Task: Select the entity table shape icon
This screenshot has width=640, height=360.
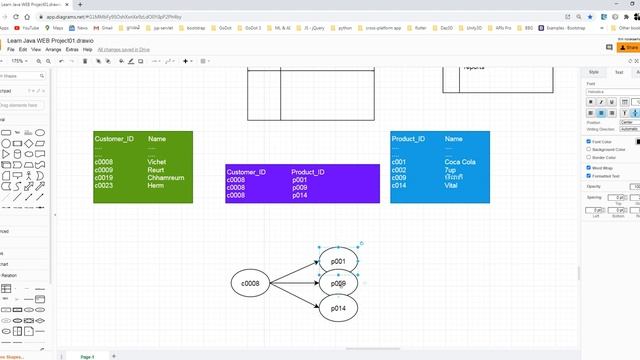Action: [6, 289]
